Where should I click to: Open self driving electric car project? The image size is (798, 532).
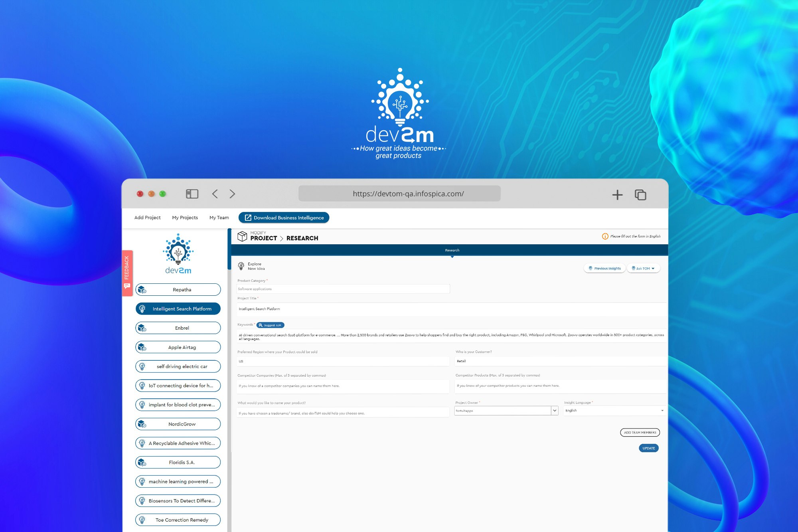click(178, 366)
